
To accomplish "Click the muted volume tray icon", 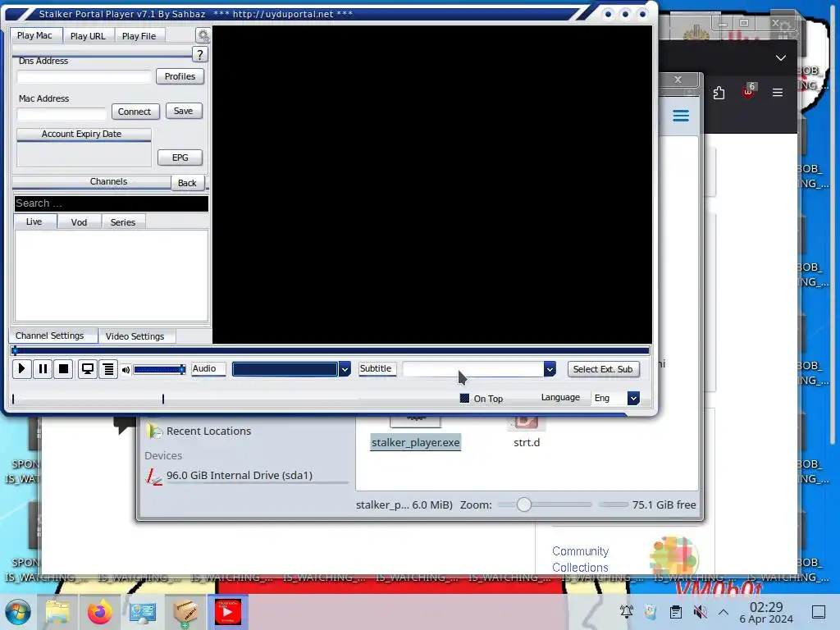I will coord(700,611).
